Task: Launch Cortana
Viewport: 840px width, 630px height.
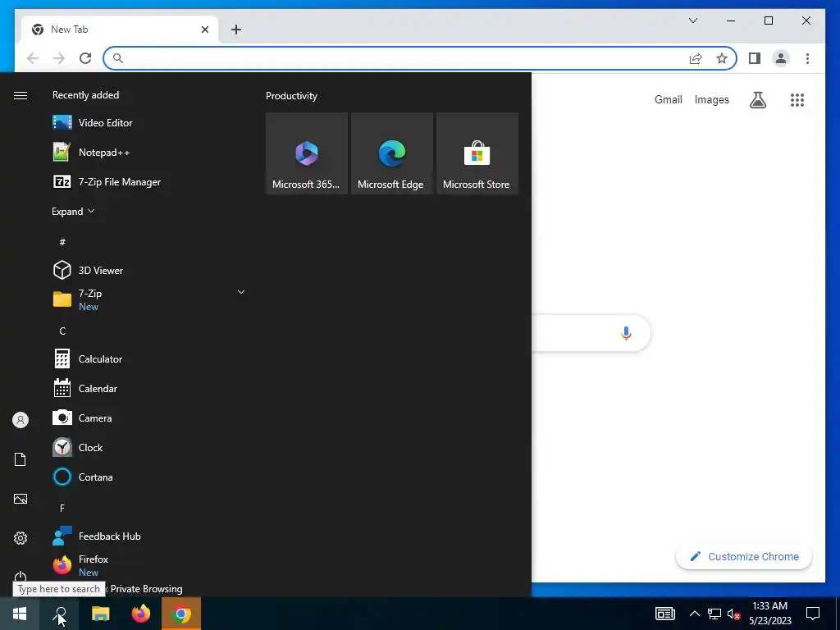Action: [150, 477]
